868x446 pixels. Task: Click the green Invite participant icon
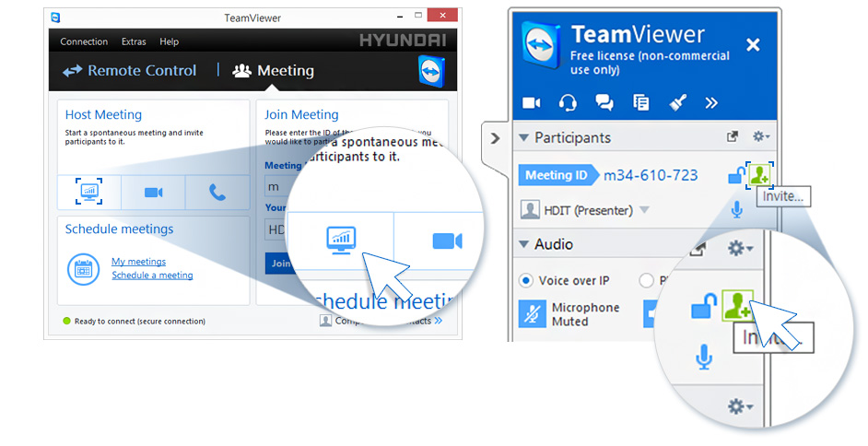(x=759, y=175)
